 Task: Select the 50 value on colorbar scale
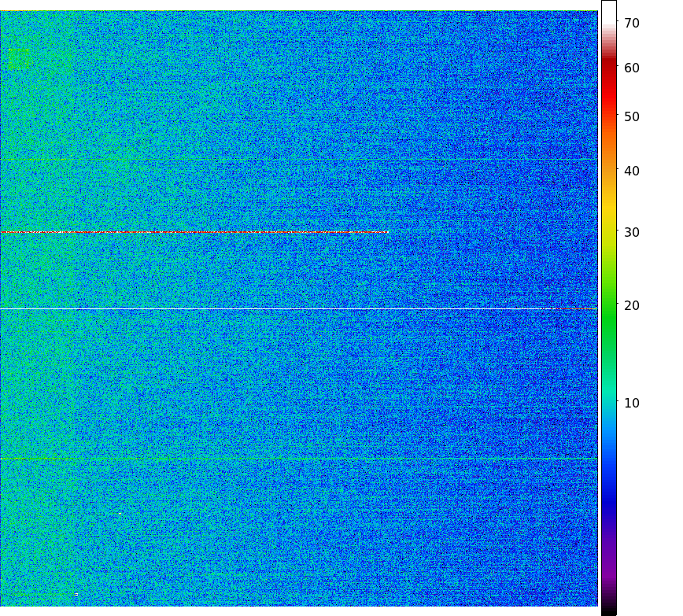coord(631,117)
